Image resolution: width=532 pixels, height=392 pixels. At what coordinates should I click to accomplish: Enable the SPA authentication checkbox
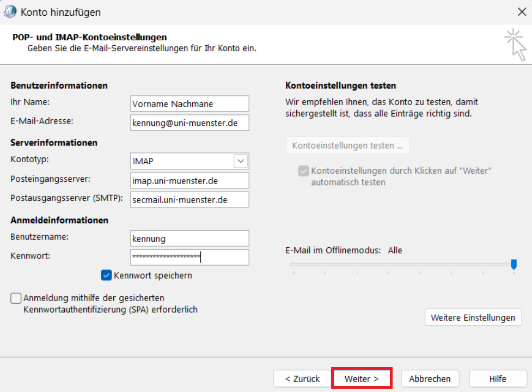tap(16, 298)
